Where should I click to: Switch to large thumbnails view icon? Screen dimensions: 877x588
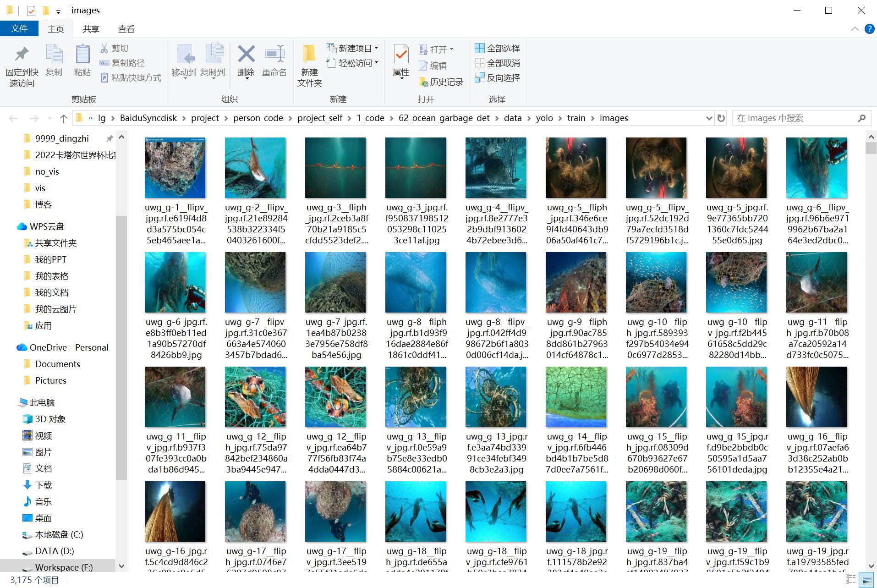(x=866, y=580)
